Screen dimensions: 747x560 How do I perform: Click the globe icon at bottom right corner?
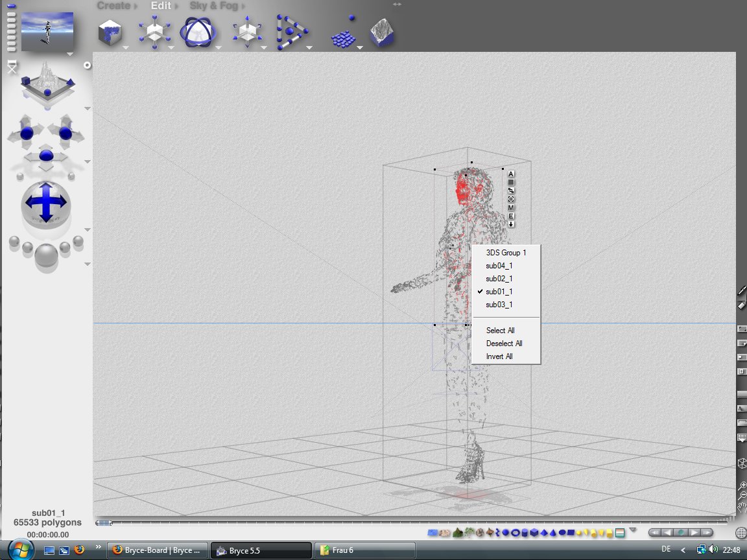click(x=741, y=533)
